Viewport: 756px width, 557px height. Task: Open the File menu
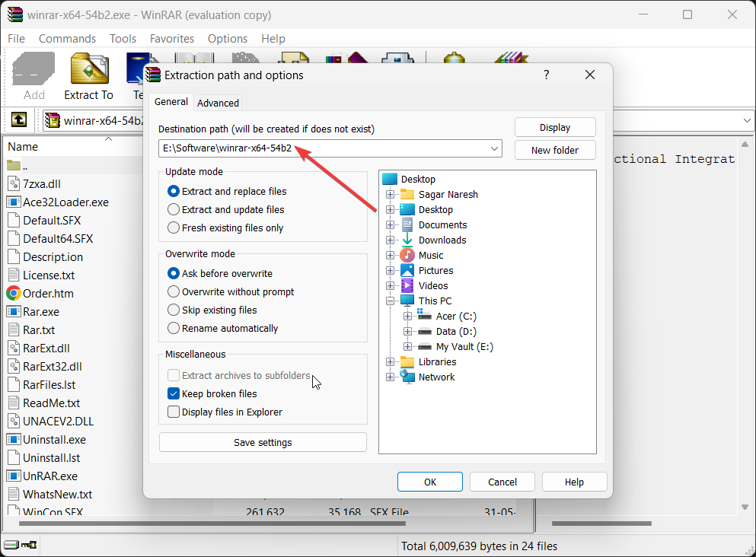coord(17,39)
